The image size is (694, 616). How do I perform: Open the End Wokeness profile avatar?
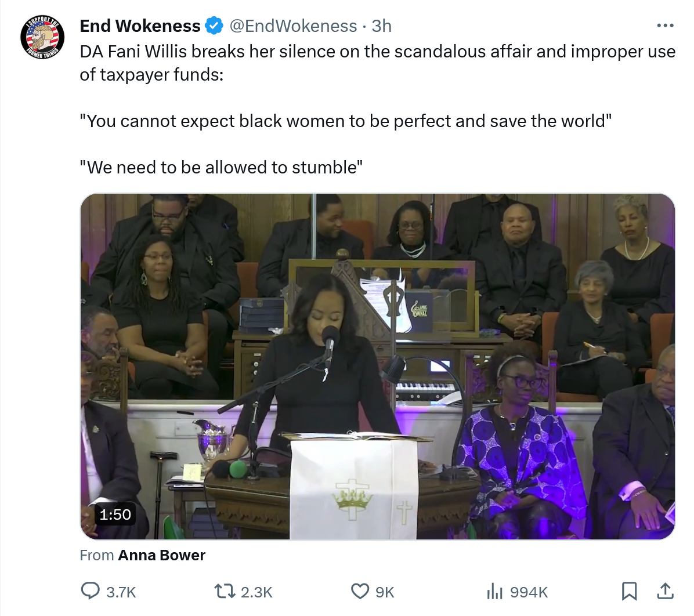pyautogui.click(x=42, y=38)
